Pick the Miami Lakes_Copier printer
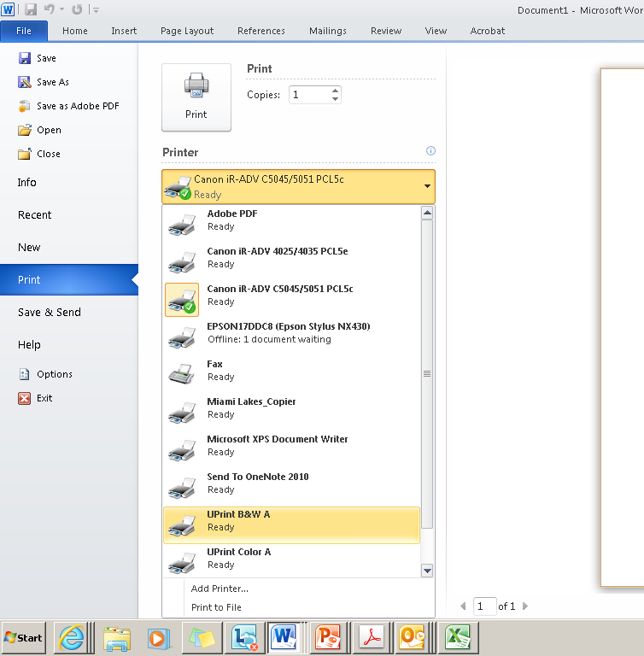Image resolution: width=644 pixels, height=656 pixels. pyautogui.click(x=291, y=412)
